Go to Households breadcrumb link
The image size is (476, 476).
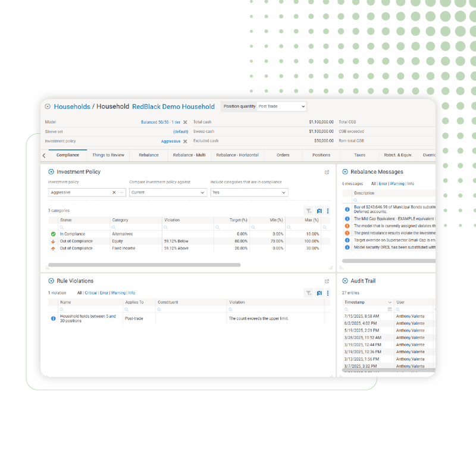pos(72,107)
